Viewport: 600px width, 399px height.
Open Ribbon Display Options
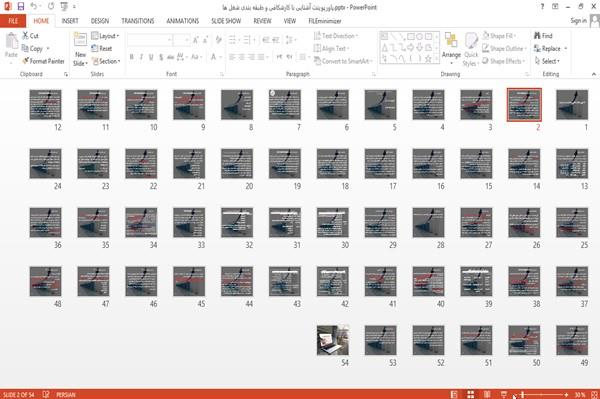tap(555, 7)
